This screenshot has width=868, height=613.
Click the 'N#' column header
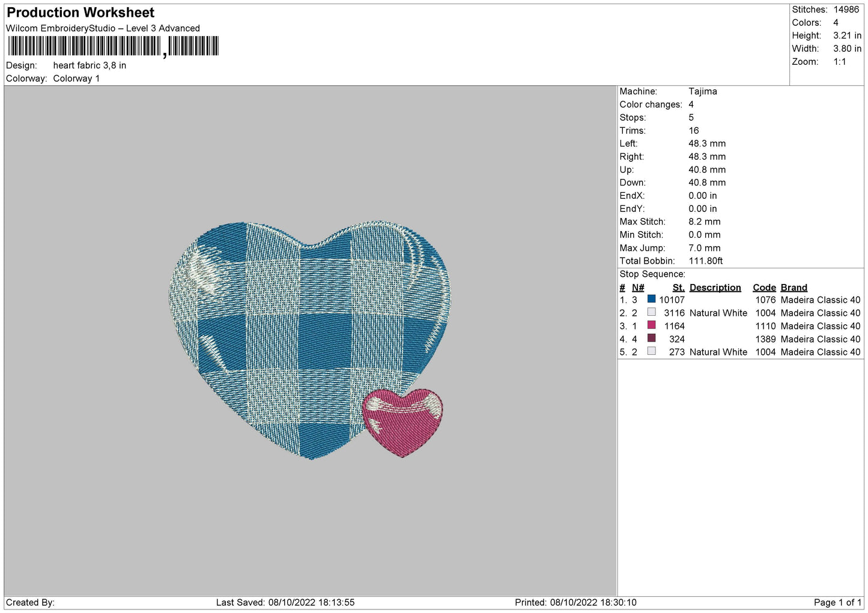[638, 288]
